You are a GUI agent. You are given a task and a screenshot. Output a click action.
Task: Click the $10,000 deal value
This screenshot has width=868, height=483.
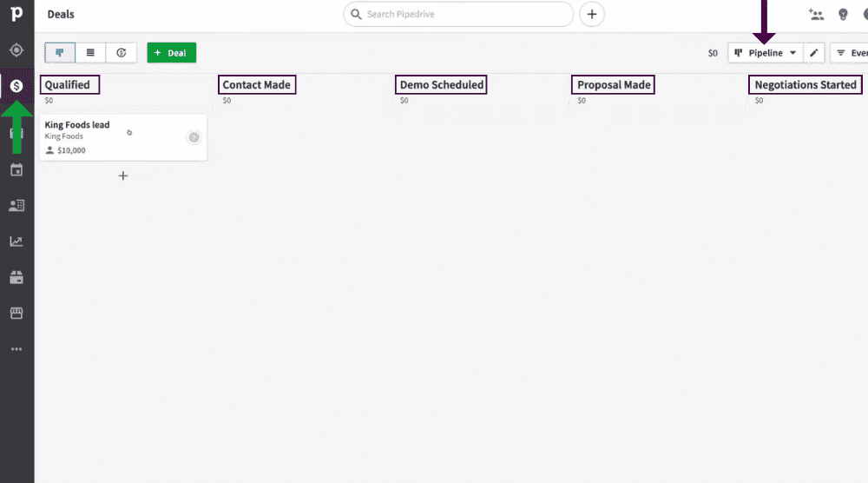tap(71, 150)
